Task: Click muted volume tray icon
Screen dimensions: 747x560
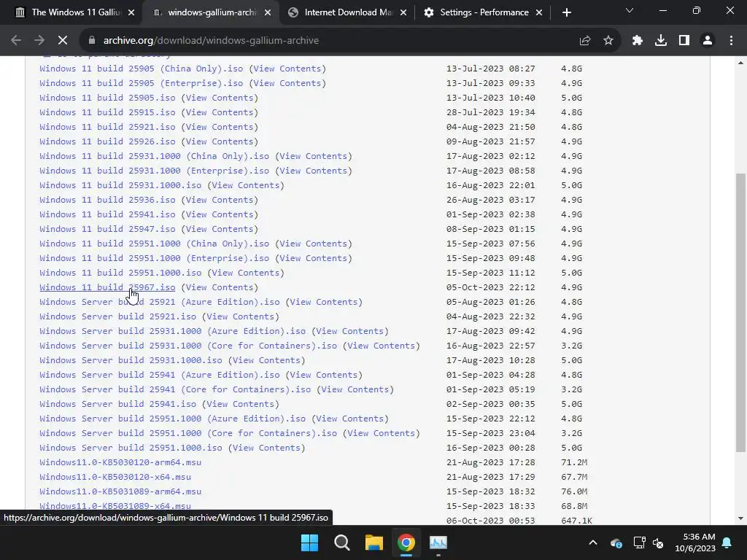Action: point(658,542)
